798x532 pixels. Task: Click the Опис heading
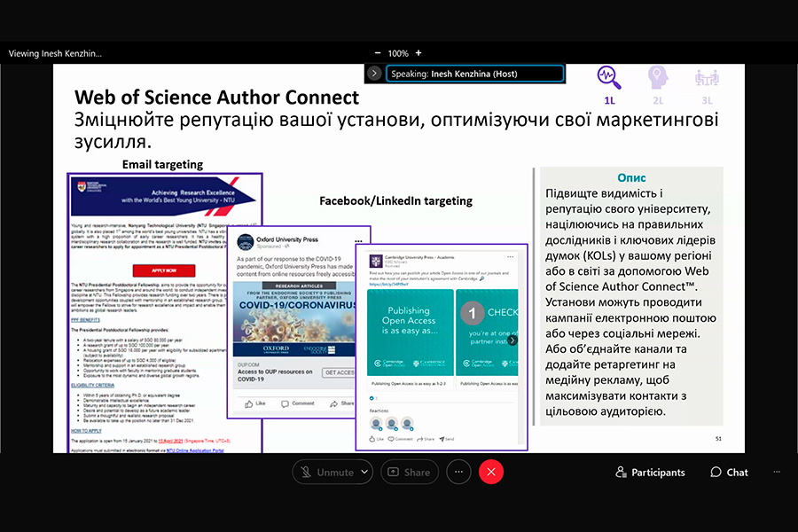631,177
